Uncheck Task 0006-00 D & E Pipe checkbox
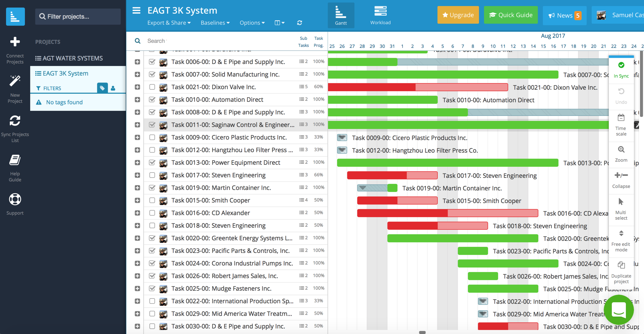 pos(152,62)
